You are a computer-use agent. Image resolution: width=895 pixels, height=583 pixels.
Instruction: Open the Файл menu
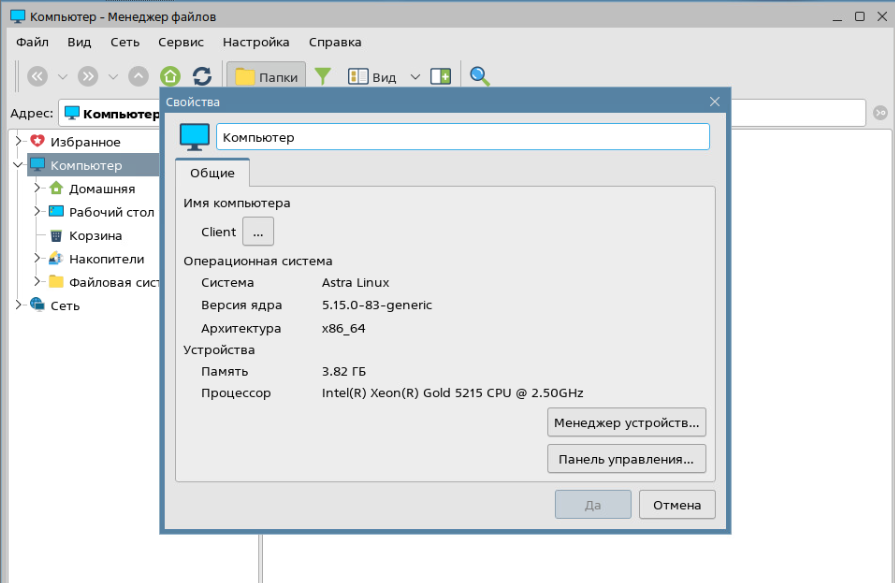33,42
